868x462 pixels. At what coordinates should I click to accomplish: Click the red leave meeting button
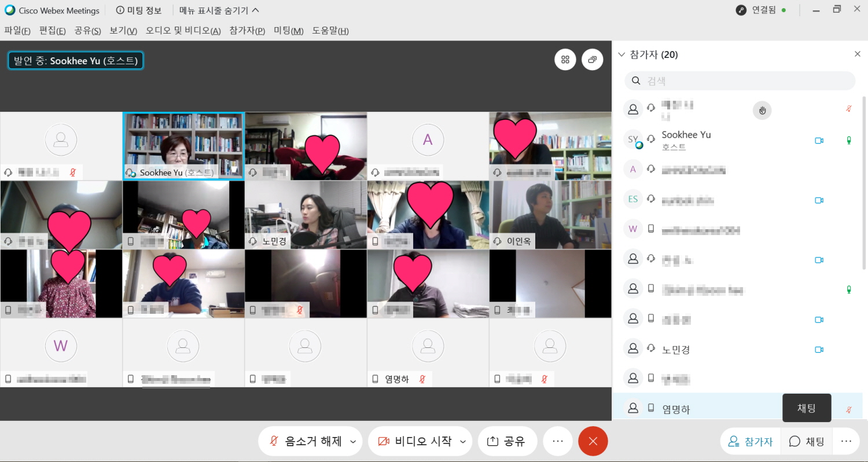pyautogui.click(x=593, y=441)
